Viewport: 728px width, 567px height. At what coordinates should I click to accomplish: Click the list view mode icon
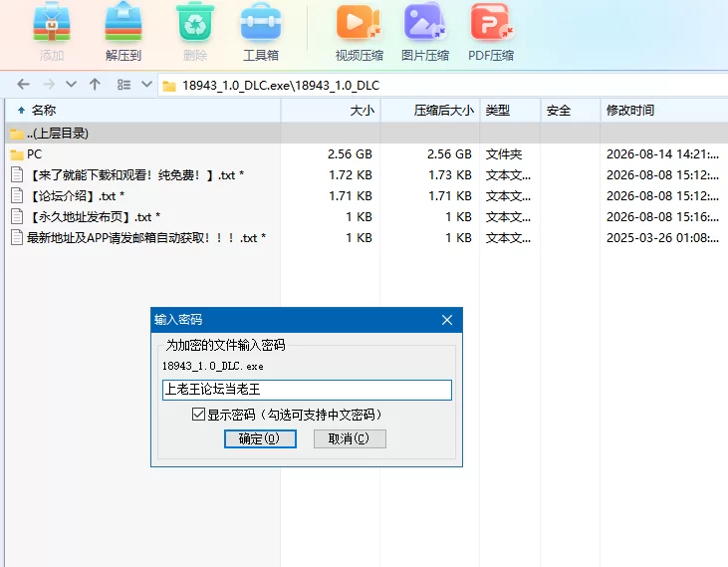pyautogui.click(x=123, y=85)
